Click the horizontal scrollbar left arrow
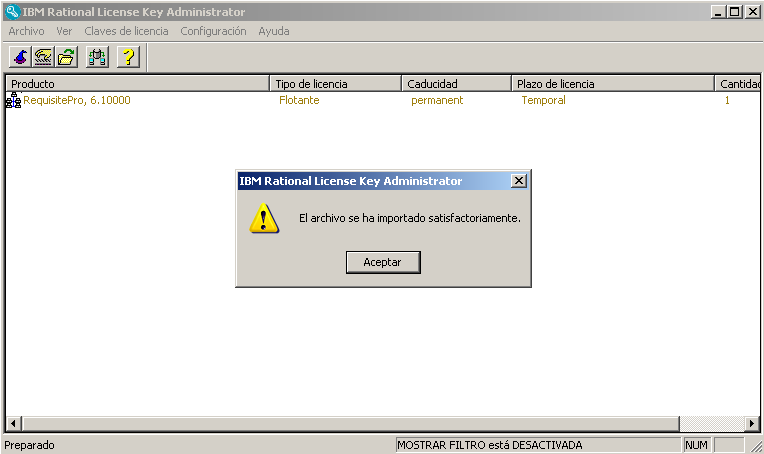This screenshot has height=454, width=764. (x=14, y=423)
